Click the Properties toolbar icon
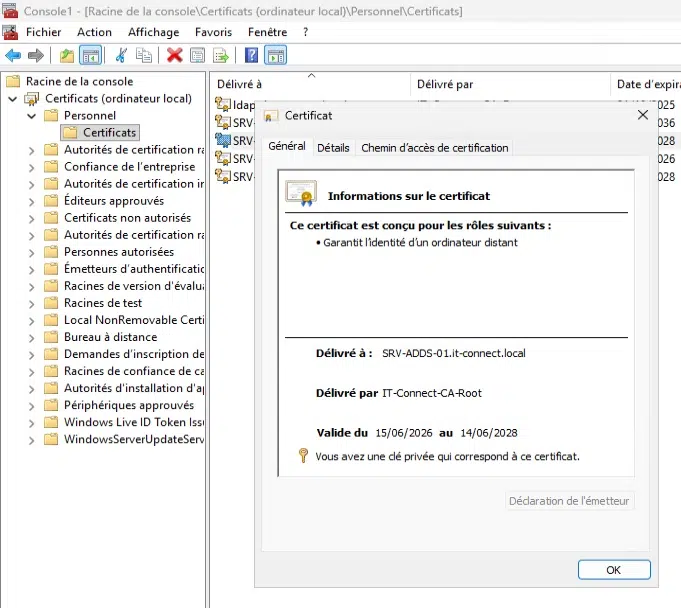The width and height of the screenshot is (681, 608). click(198, 56)
